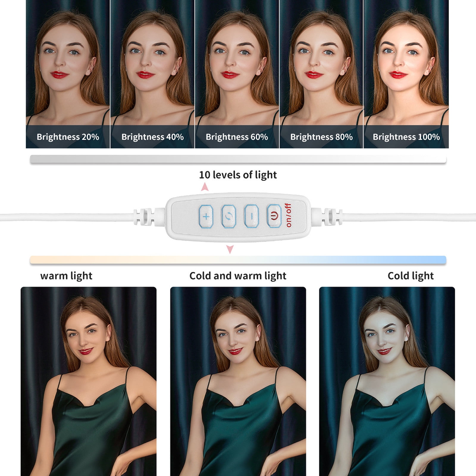Select the Brightness 20% portrait
This screenshot has height=476, width=476.
pyautogui.click(x=68, y=74)
